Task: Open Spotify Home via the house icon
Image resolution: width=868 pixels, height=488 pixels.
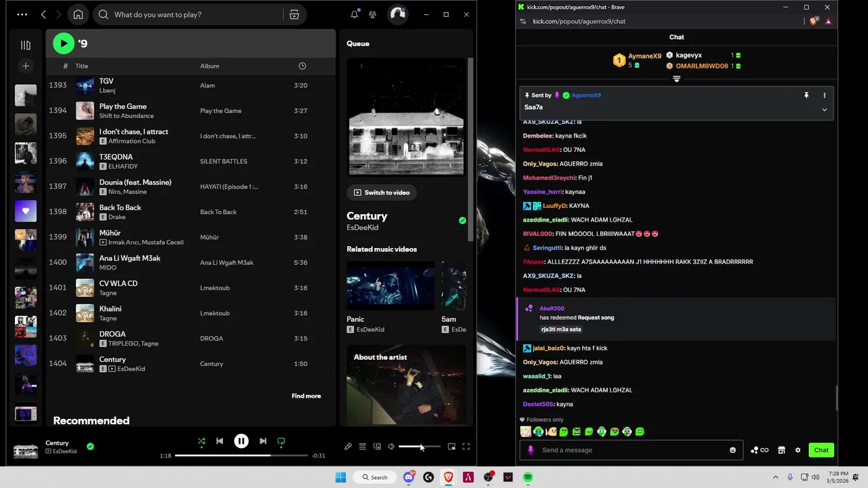Action: pyautogui.click(x=78, y=14)
